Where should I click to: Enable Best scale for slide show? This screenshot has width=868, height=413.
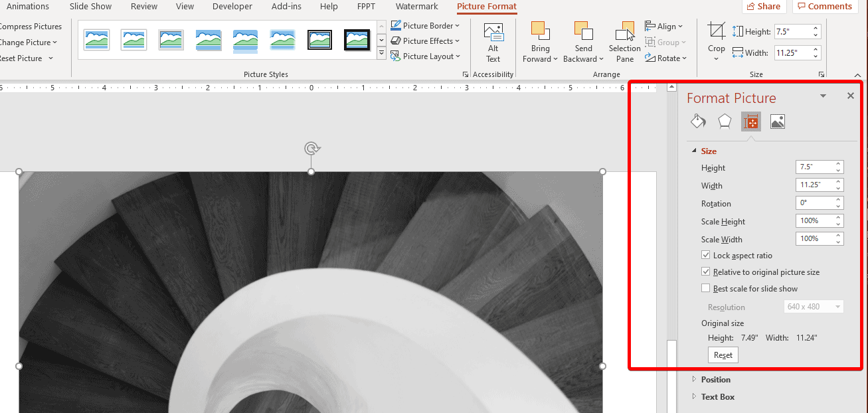tap(706, 289)
